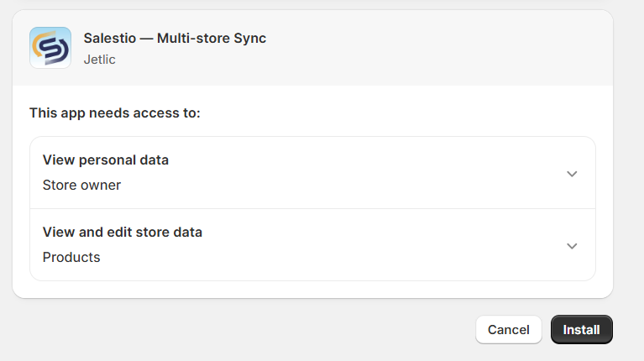
Task: Click the Jetlic developer name
Action: (99, 60)
